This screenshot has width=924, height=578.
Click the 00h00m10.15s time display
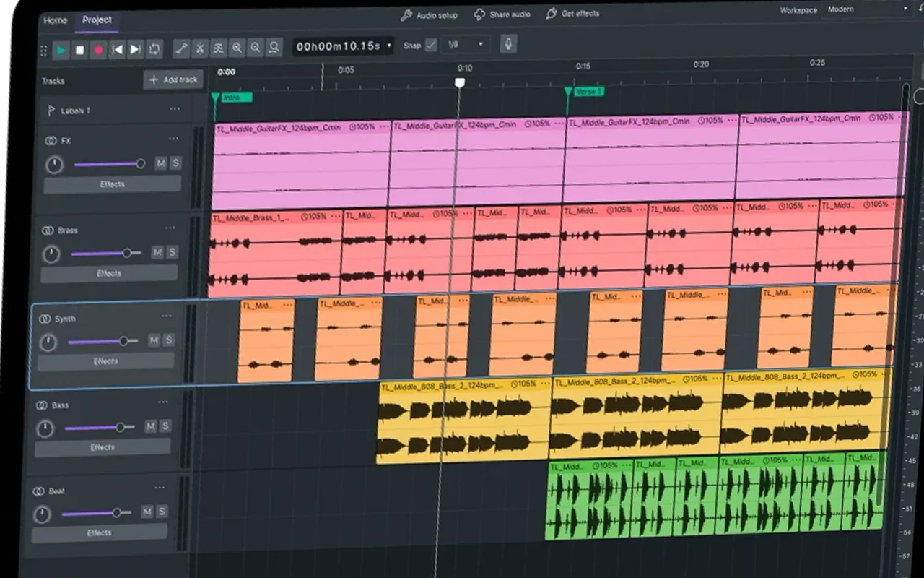[338, 46]
